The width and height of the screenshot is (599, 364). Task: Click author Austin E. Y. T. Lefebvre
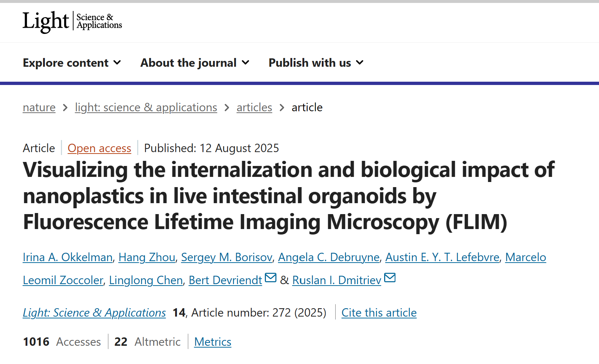point(442,257)
